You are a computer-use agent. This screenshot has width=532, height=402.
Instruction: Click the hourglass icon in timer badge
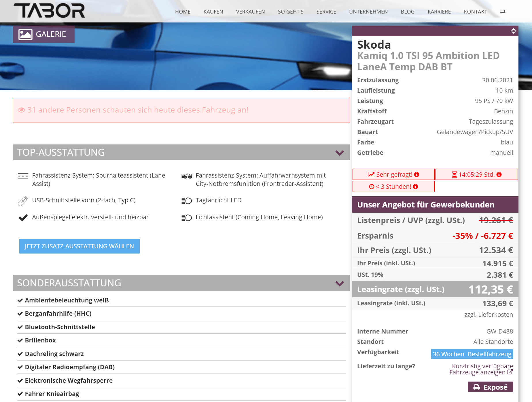(x=454, y=175)
